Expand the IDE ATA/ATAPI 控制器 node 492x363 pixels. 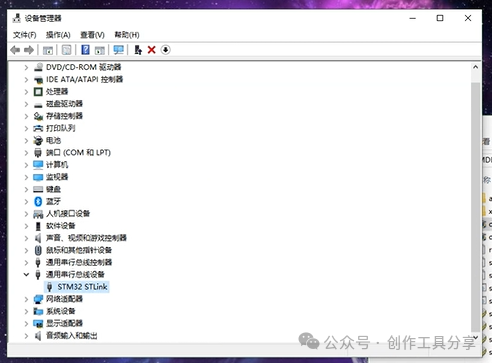(26, 80)
